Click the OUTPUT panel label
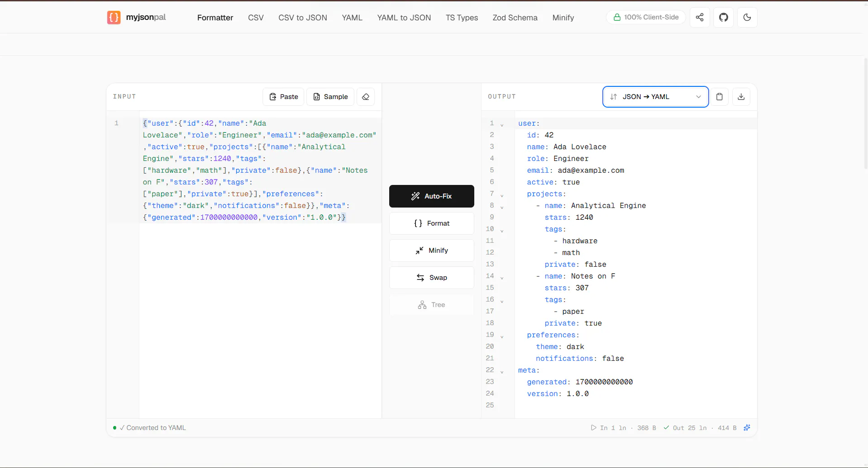 [x=501, y=97]
